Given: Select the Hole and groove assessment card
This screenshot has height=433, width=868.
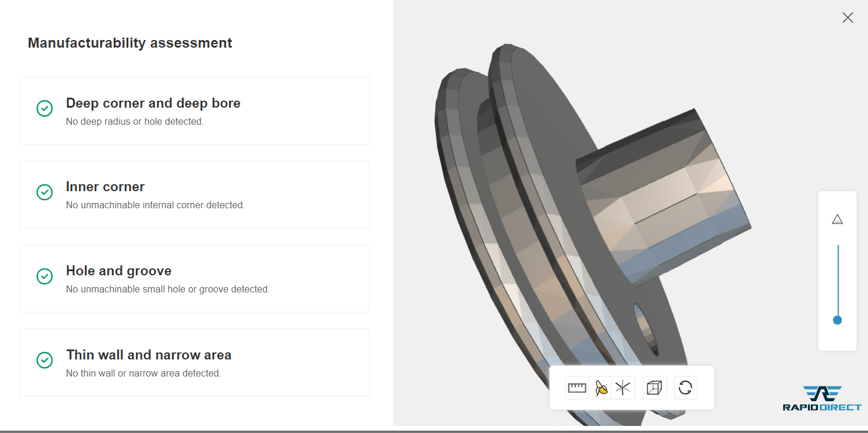Looking at the screenshot, I should click(x=194, y=278).
